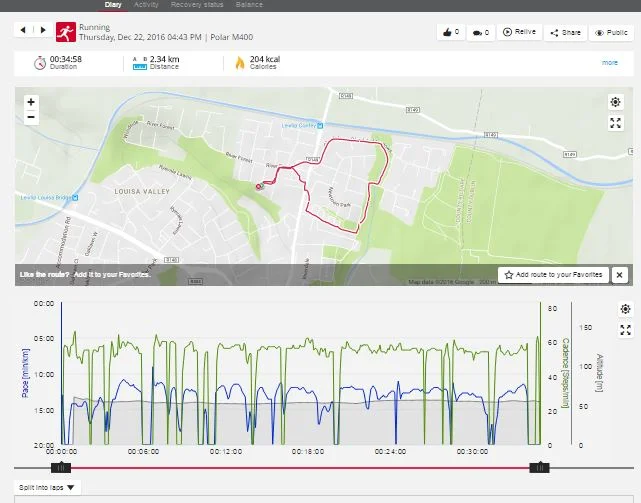Click the thumbs-up like button
The height and width of the screenshot is (503, 641).
coord(449,32)
